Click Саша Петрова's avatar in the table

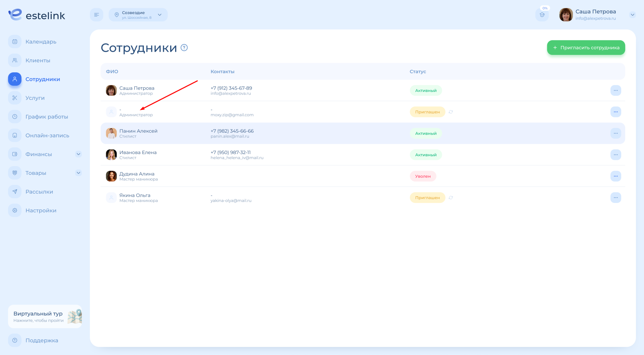(111, 91)
